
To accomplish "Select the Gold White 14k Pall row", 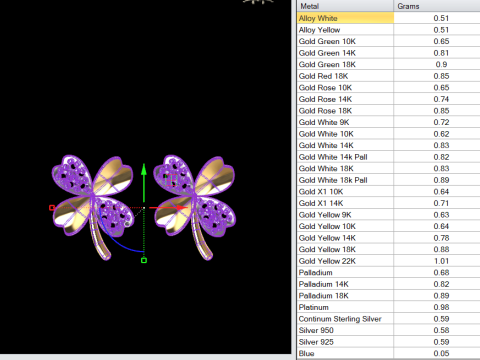I will pyautogui.click(x=388, y=157).
